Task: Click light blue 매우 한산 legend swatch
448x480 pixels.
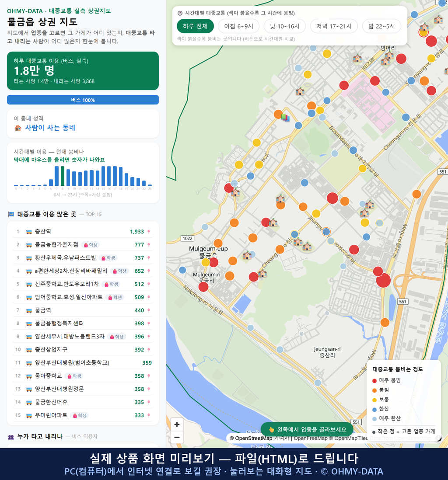Action: coord(374,419)
